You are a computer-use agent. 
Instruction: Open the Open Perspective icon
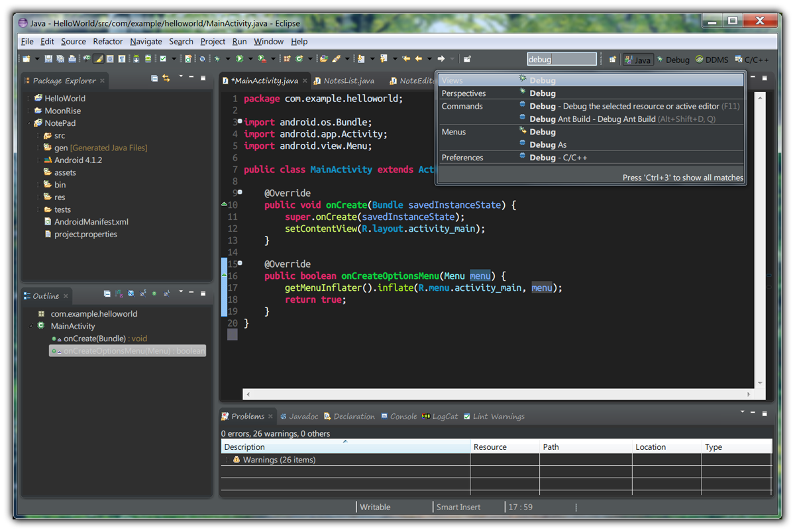[613, 60]
